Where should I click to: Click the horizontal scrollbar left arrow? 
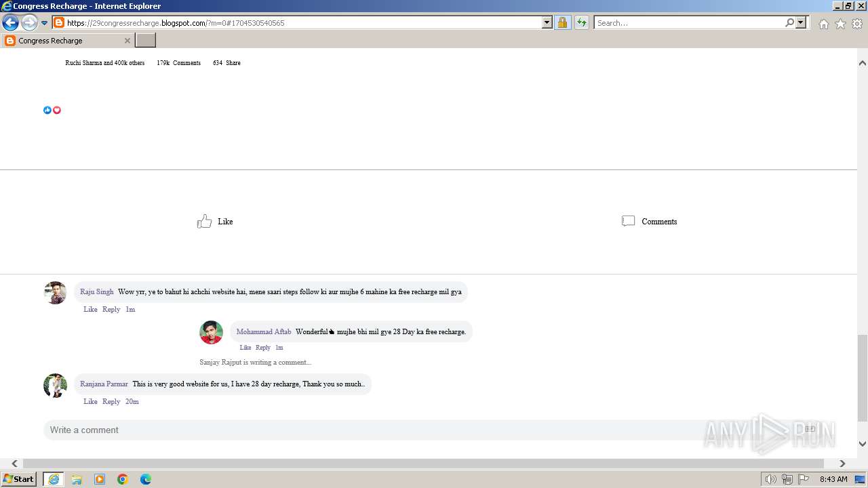tap(14, 464)
